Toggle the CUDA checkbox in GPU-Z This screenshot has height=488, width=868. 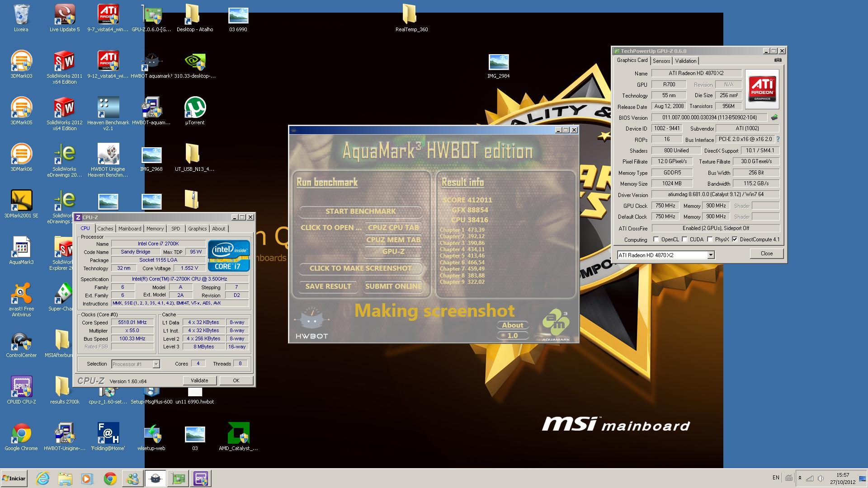coord(684,239)
